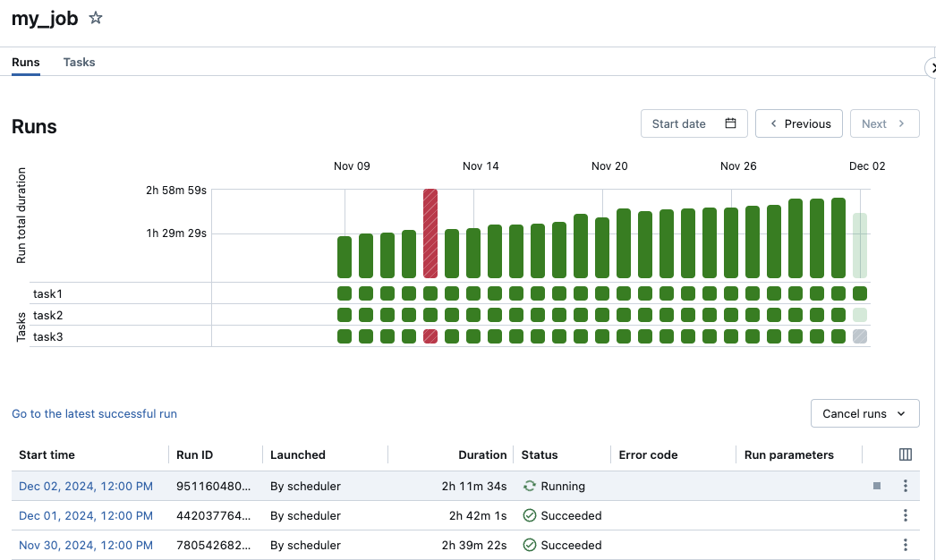Open kebab menu for Dec 02 run
The image size is (936, 560).
tap(905, 486)
